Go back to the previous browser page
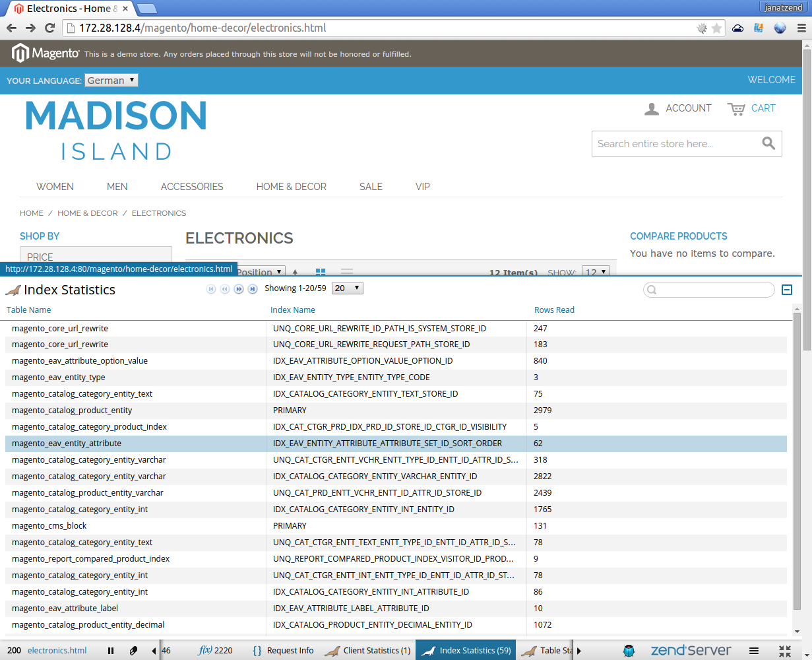This screenshot has height=660, width=812. (11, 28)
